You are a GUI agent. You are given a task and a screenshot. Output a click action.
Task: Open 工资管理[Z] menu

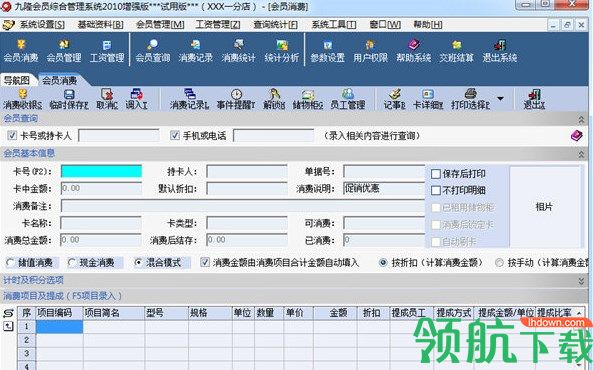pyautogui.click(x=218, y=25)
